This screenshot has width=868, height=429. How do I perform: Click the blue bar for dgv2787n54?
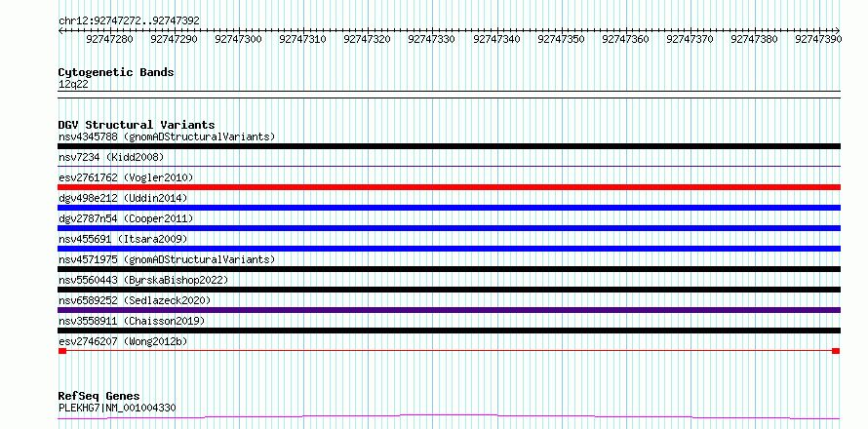(449, 228)
